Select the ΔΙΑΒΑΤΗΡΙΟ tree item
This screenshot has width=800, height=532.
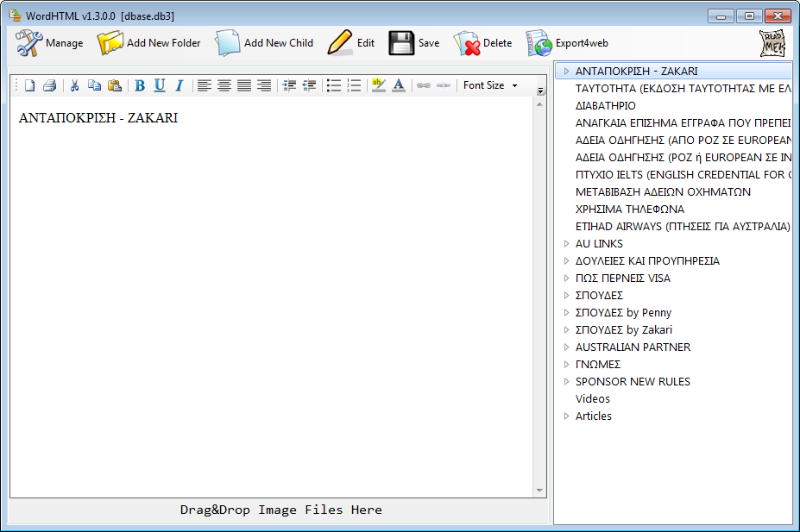[x=606, y=106]
